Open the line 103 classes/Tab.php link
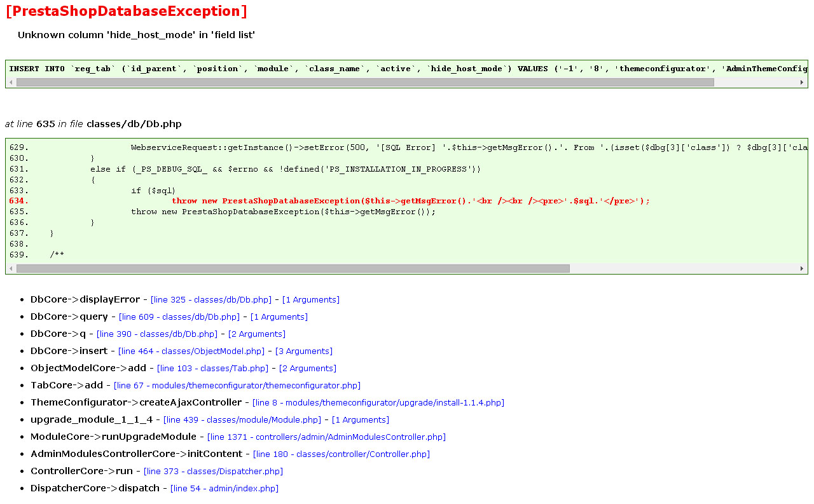The width and height of the screenshot is (814, 504). [212, 368]
